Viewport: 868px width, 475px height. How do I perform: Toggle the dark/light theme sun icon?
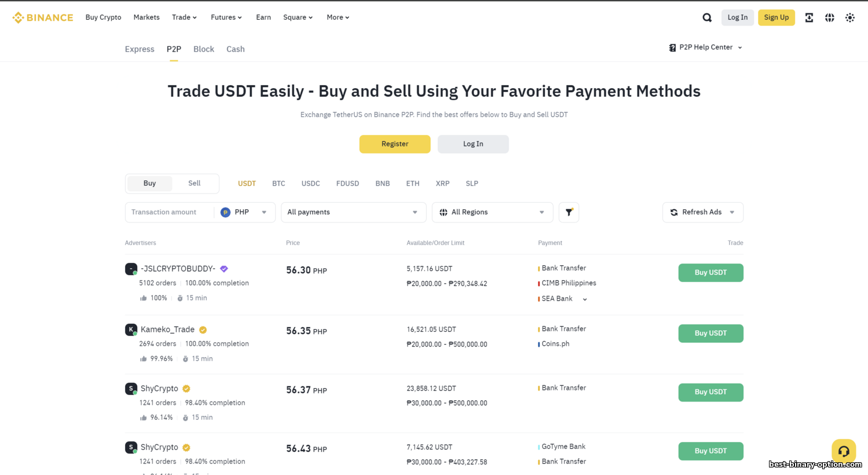click(849, 17)
